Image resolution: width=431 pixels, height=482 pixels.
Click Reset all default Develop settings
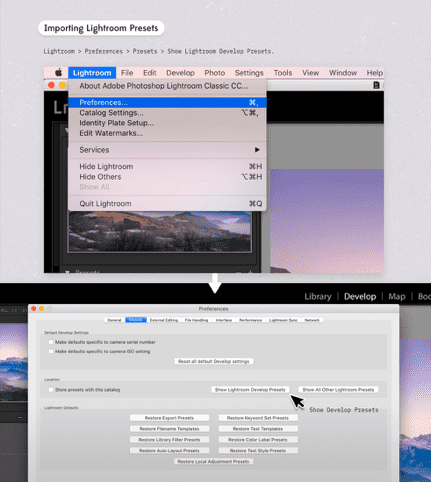[x=214, y=361]
